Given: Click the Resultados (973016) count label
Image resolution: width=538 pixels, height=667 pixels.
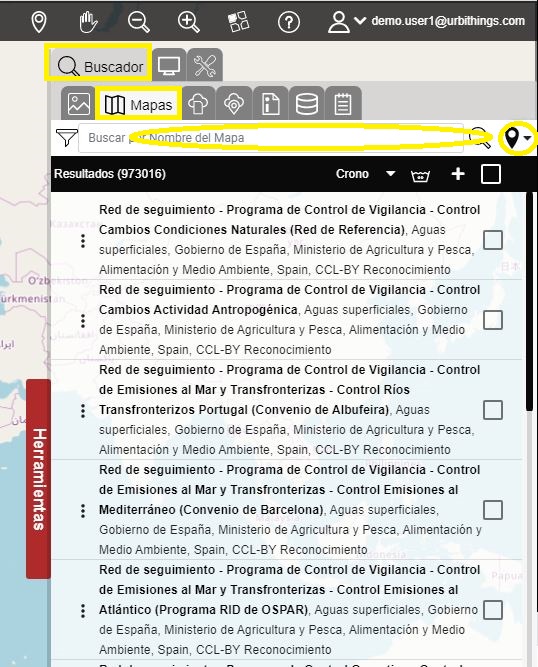Looking at the screenshot, I should tap(110, 174).
